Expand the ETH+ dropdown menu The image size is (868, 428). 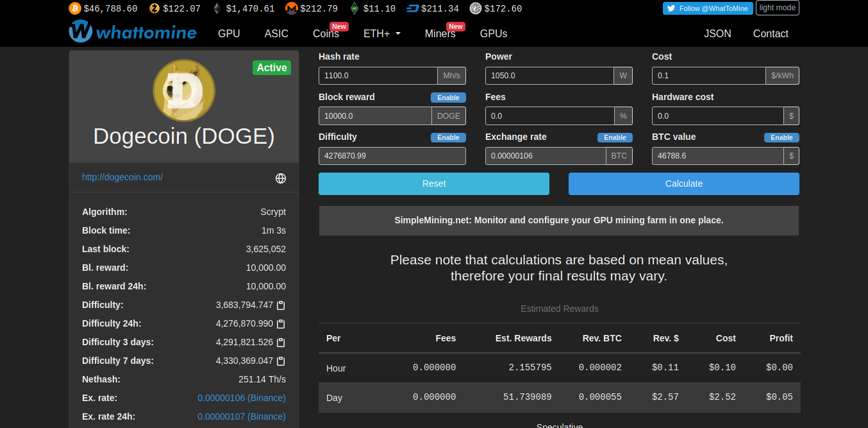click(381, 33)
